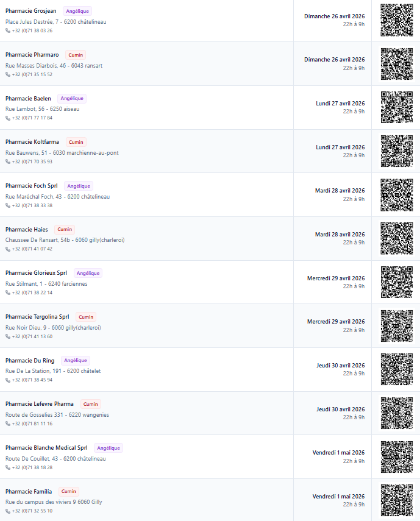Click the QR code for Pharmacie Tergolina Sprl
This screenshot has height=521, width=420.
[x=397, y=326]
